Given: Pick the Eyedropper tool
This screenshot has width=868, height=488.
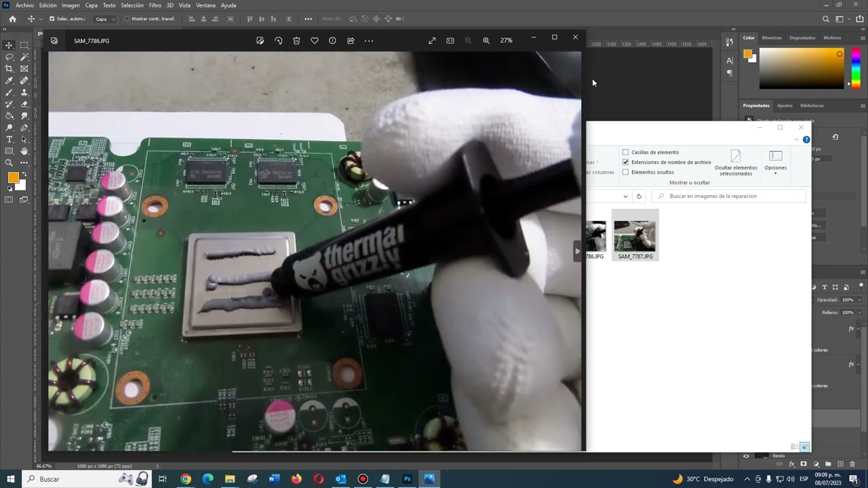Looking at the screenshot, I should click(9, 81).
